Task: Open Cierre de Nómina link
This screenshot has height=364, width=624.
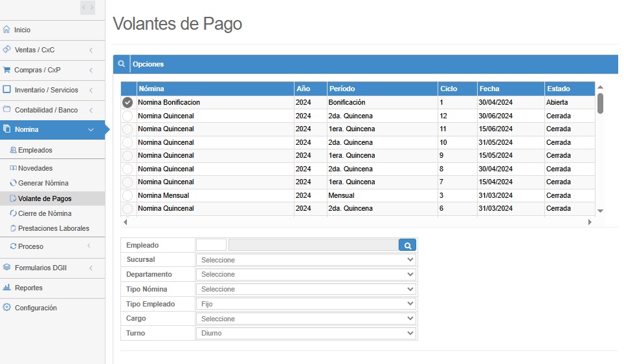Action: [x=45, y=213]
